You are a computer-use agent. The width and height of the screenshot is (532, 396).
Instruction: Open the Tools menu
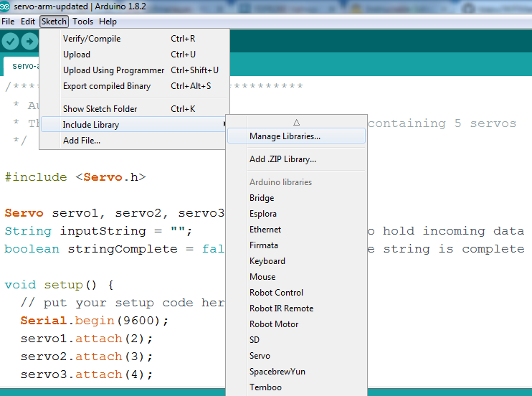point(82,22)
